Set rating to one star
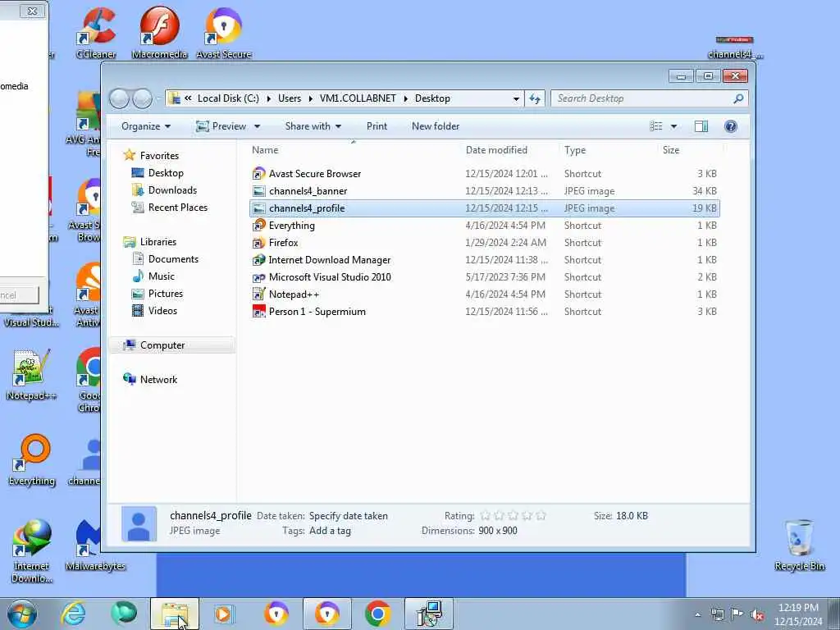This screenshot has width=840, height=630. [486, 515]
